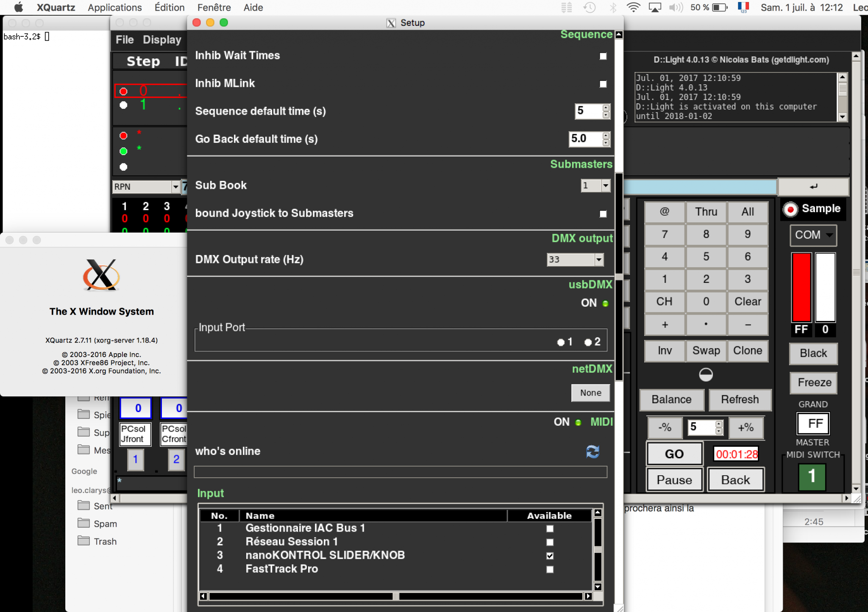868x612 pixels.
Task: Open the Fenêtre menu
Action: [x=214, y=7]
